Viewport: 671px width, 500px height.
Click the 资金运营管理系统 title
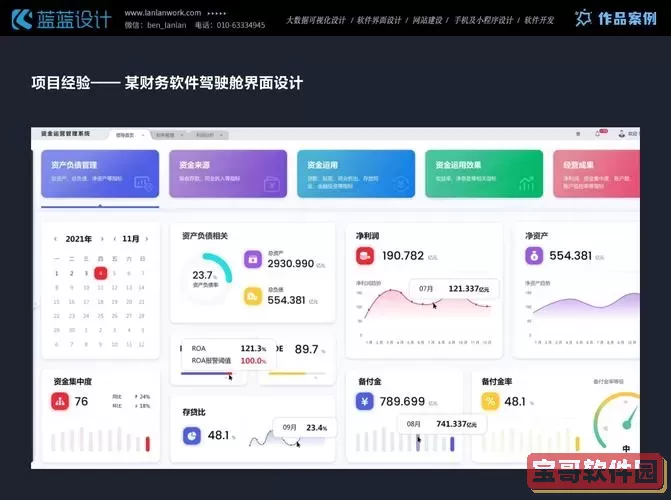(65, 134)
